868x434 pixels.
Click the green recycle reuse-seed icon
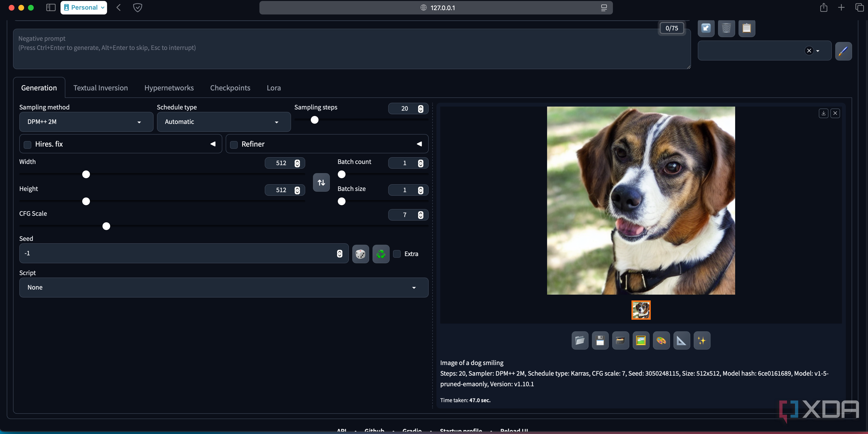click(381, 254)
